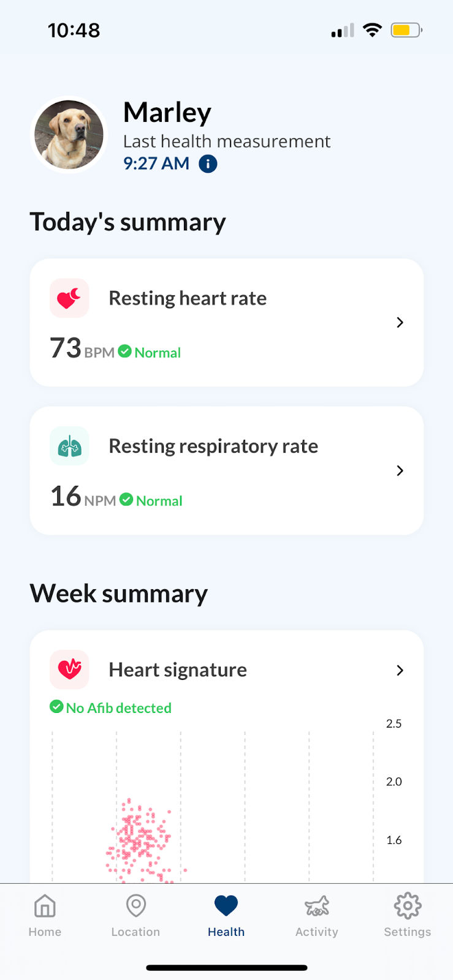Open the Home tab house icon
453x980 pixels.
coord(45,905)
